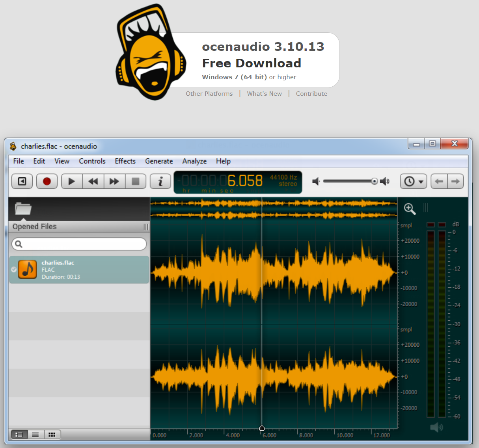Go back with the left arrow button

439,181
